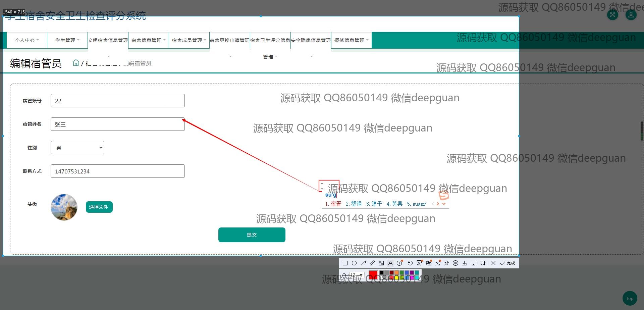Click the bookmark collect icon
The image size is (644, 310).
pyautogui.click(x=483, y=263)
